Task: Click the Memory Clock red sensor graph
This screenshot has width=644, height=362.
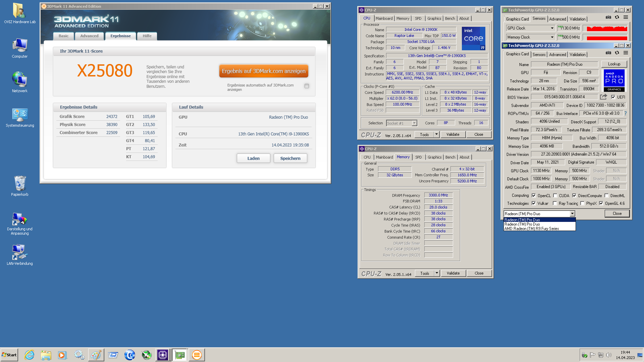Action: (x=605, y=37)
